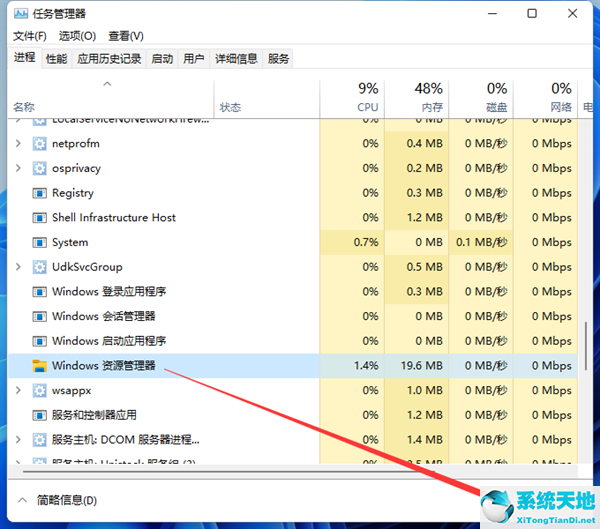Select the System process name
Screen dimensions: 600x529
pos(70,242)
